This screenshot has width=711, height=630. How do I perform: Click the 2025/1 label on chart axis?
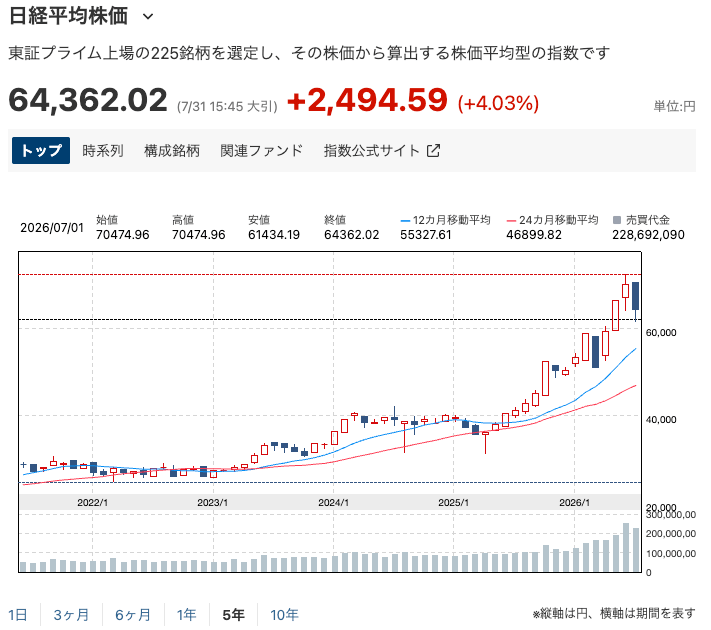click(x=453, y=503)
